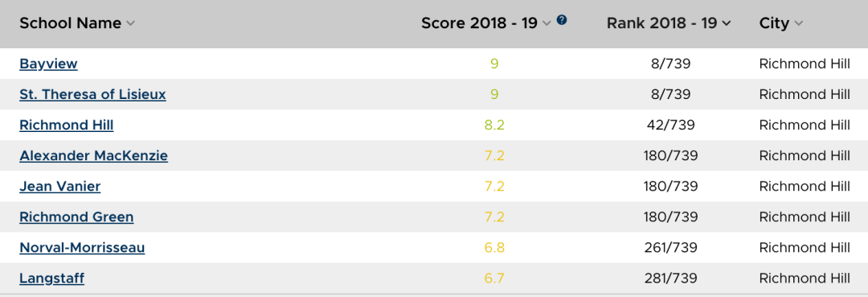Open Langstaff school page

click(52, 278)
